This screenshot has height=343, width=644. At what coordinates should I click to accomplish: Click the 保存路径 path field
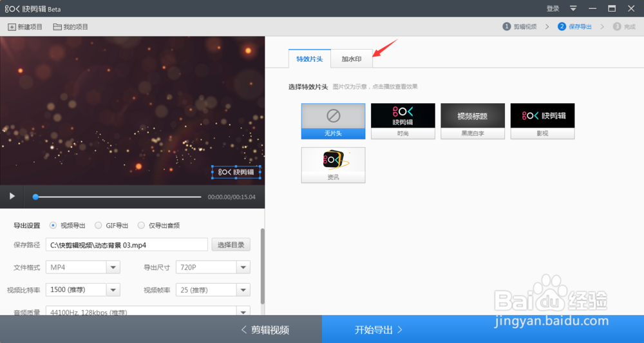coord(126,245)
